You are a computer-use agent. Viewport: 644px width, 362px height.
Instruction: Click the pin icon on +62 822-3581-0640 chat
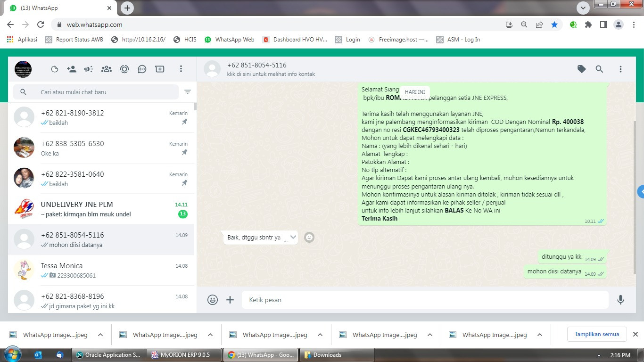(x=184, y=183)
